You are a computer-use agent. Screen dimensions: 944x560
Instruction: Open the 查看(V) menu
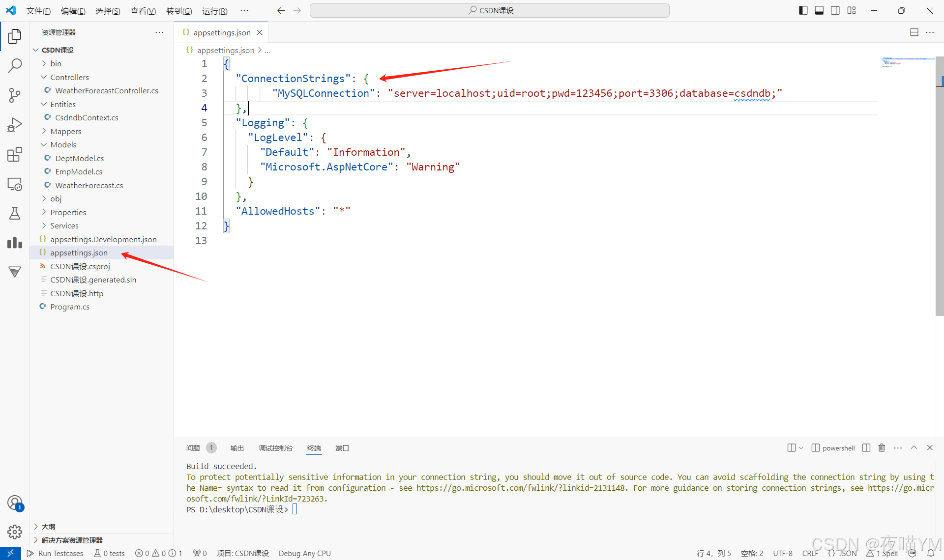pos(143,11)
